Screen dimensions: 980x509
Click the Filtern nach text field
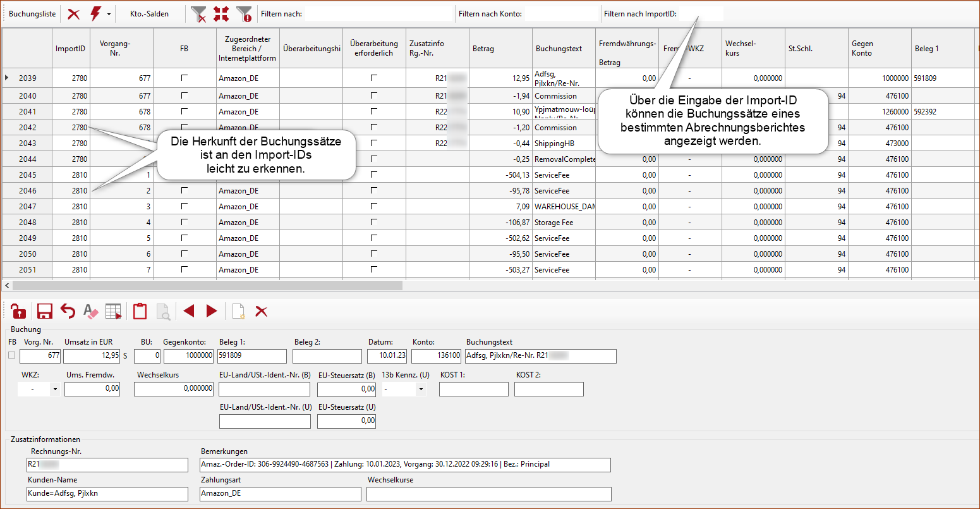pos(378,14)
